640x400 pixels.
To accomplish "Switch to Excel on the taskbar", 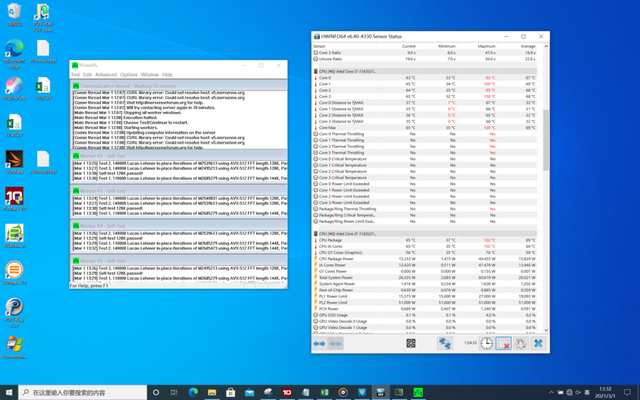I will coord(324,392).
